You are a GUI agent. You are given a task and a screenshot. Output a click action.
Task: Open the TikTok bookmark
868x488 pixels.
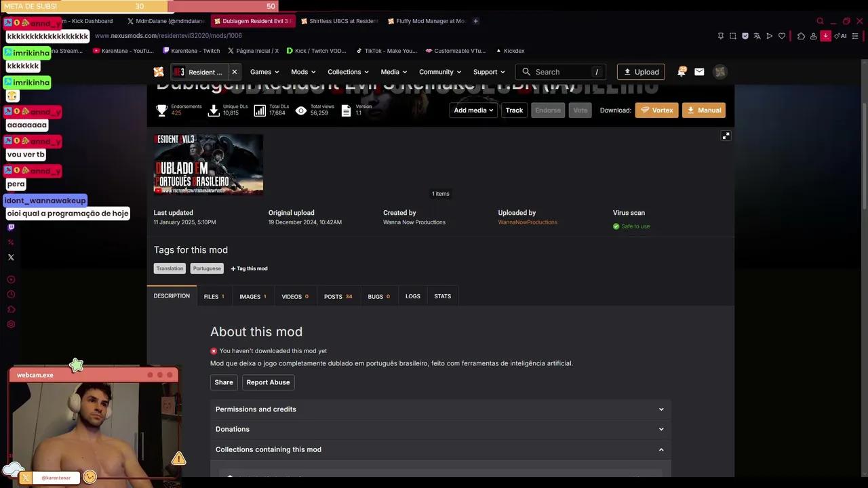387,51
